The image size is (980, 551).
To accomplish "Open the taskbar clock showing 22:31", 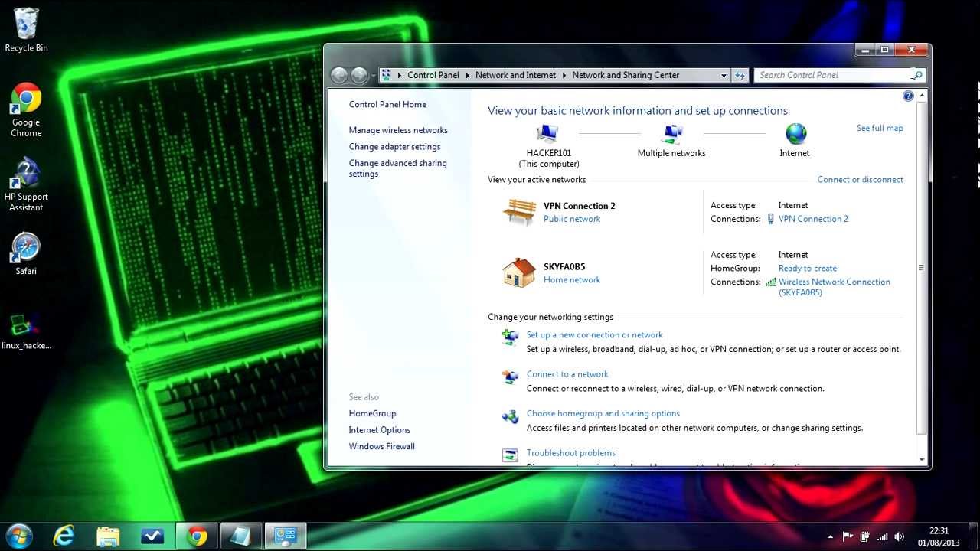I will [x=939, y=536].
